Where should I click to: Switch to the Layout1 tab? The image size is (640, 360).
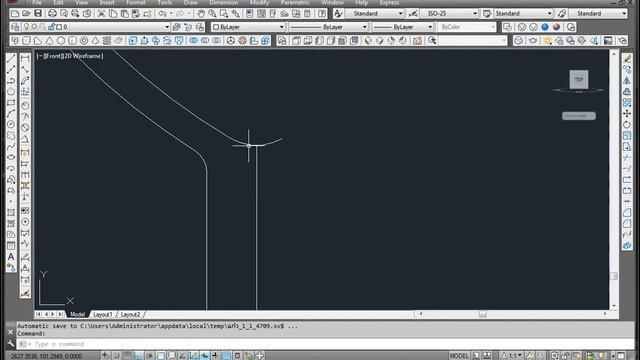click(102, 314)
